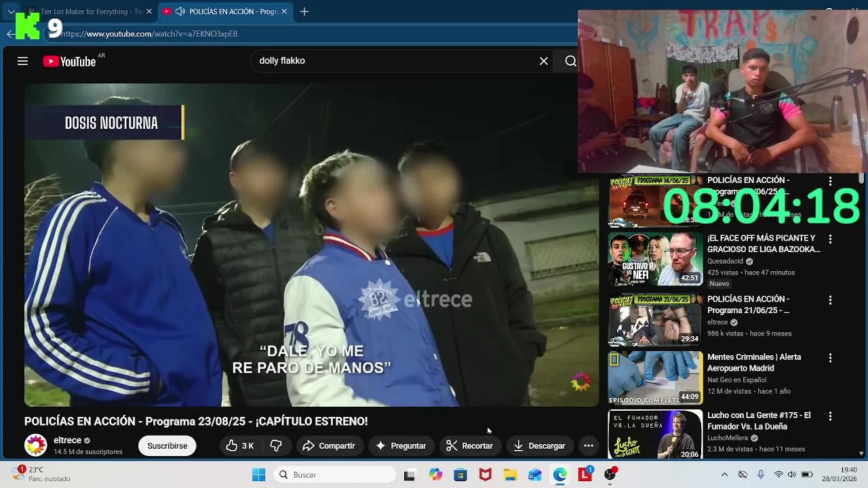Open the Windows Start menu

coord(258,475)
